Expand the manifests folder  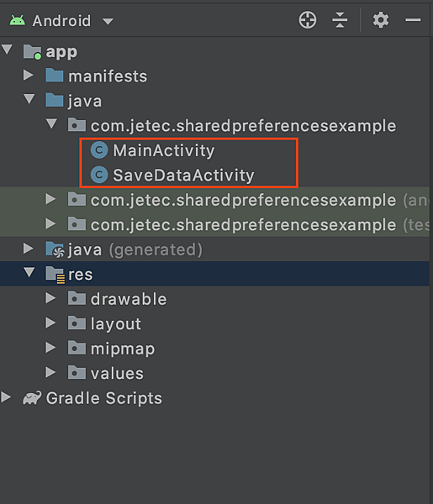click(x=29, y=76)
